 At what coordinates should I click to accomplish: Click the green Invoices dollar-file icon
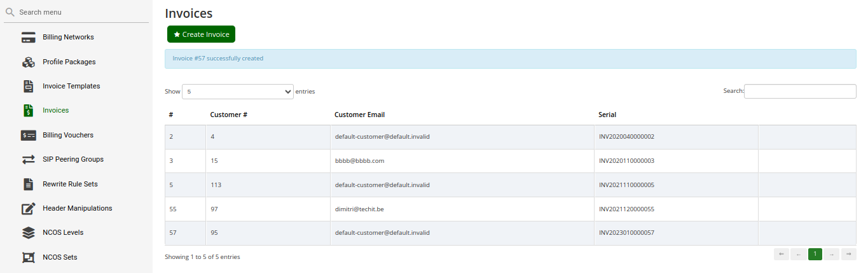pos(28,111)
